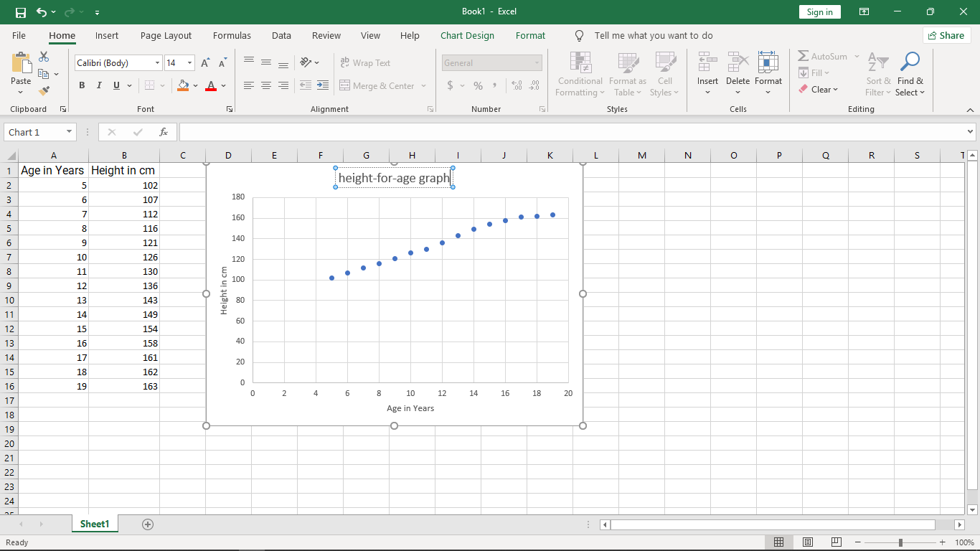Screen dimensions: 980x551
Task: Click the Increase Font Size icon
Action: [206, 63]
